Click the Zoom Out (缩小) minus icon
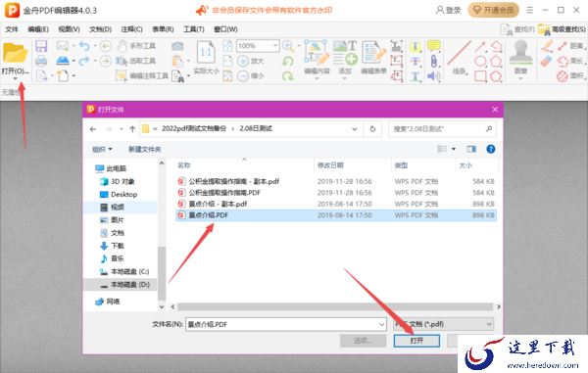This screenshot has height=373, width=588. click(243, 76)
